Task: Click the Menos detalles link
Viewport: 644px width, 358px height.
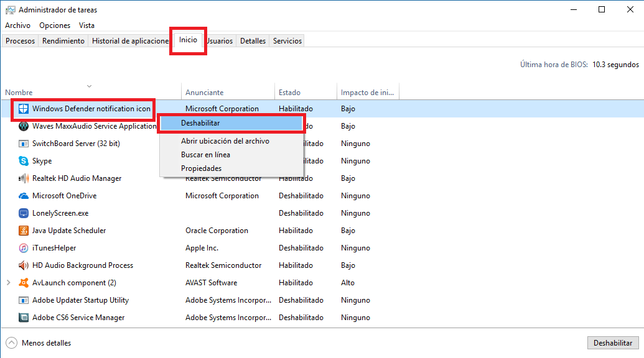Action: (46, 343)
